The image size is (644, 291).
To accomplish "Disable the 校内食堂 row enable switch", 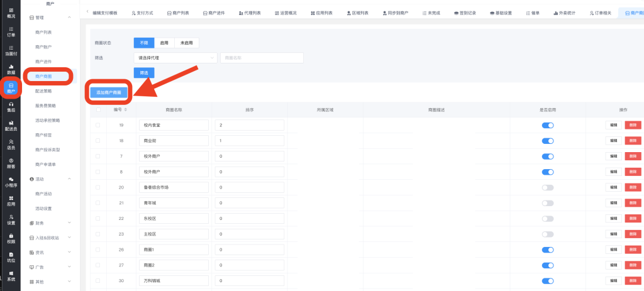I will click(x=548, y=125).
